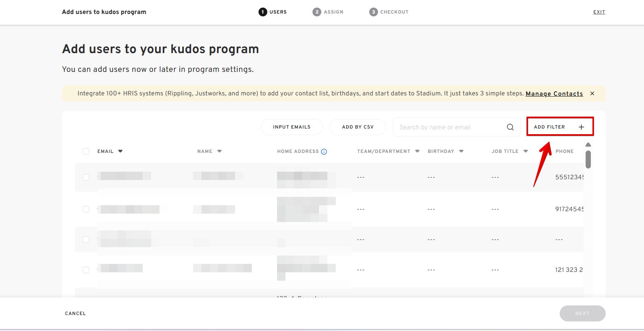
Task: Click the Home Address info icon
Action: click(x=324, y=152)
